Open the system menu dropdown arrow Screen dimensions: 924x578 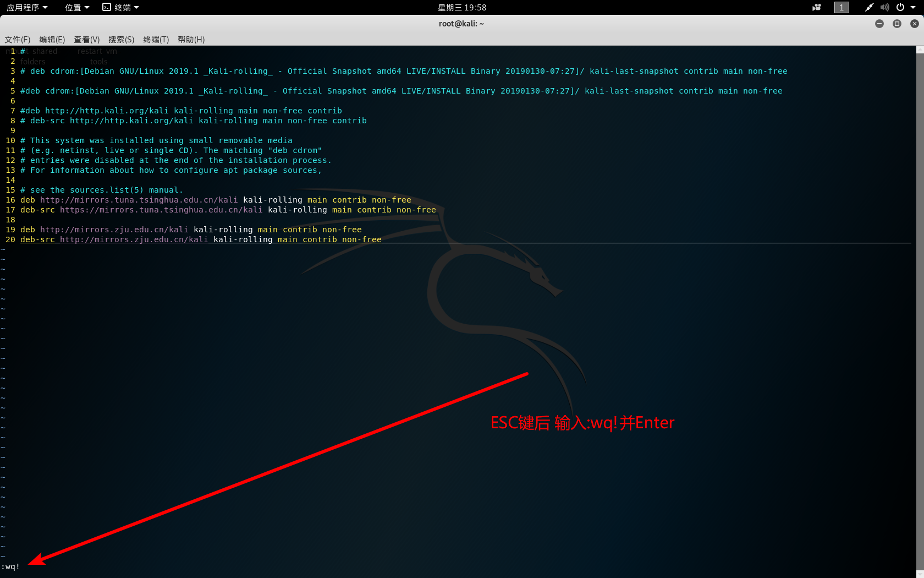point(913,7)
